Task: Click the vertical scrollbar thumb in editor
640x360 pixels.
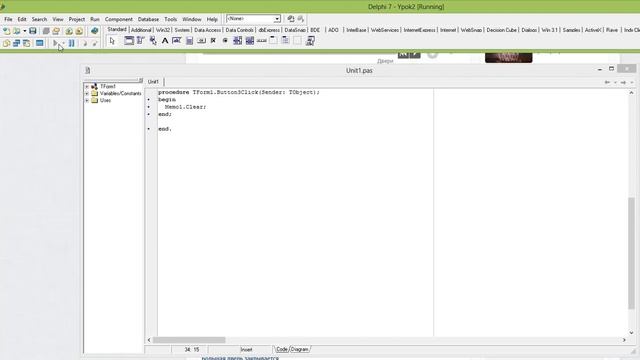Action: [x=631, y=253]
